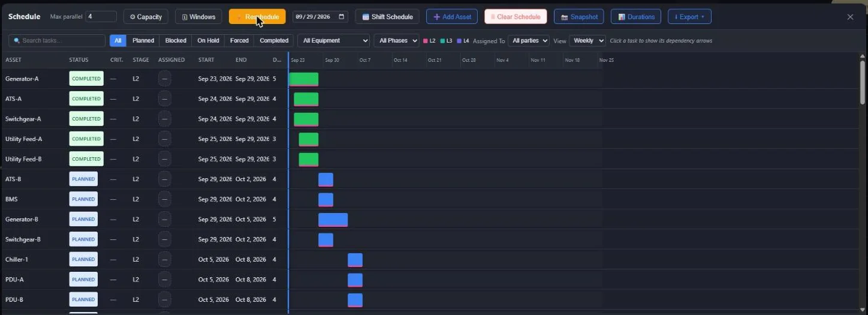Click the assigned circle for ATS-B
Screen dimensions: 868x315
pos(165,179)
